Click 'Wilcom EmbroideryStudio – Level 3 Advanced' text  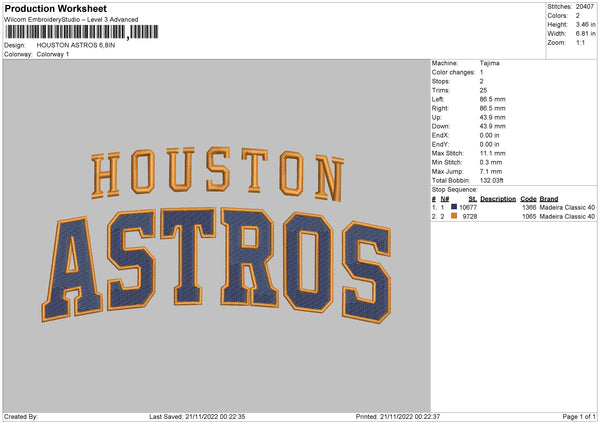[x=71, y=20]
